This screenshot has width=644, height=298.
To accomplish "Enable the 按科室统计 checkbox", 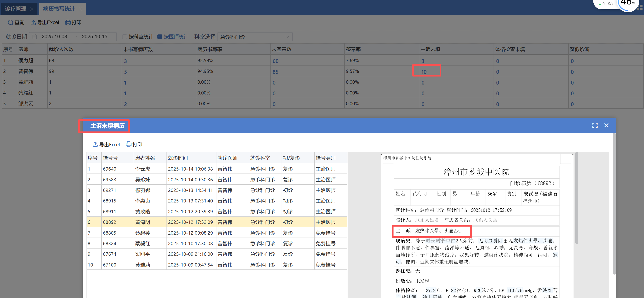I will tap(124, 37).
